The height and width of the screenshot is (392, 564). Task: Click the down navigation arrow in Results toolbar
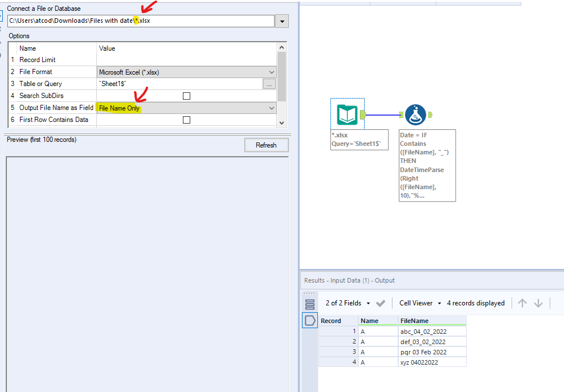pos(538,303)
